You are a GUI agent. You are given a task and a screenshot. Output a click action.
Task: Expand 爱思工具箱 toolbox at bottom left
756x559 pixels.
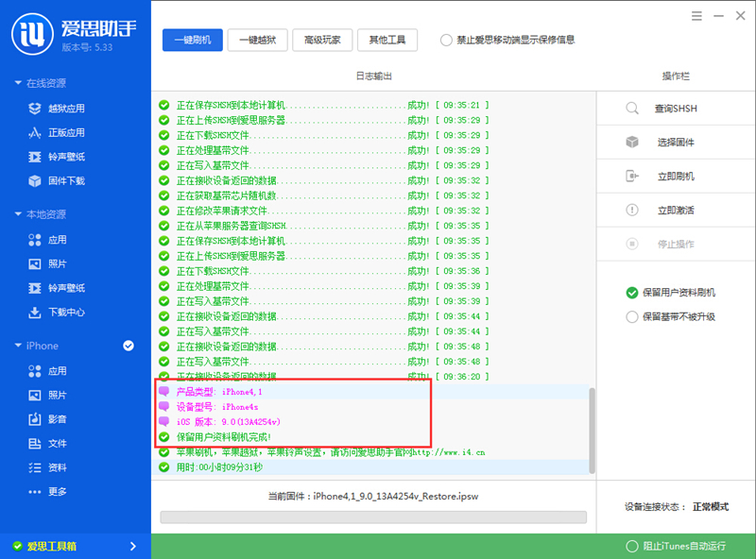(66, 546)
